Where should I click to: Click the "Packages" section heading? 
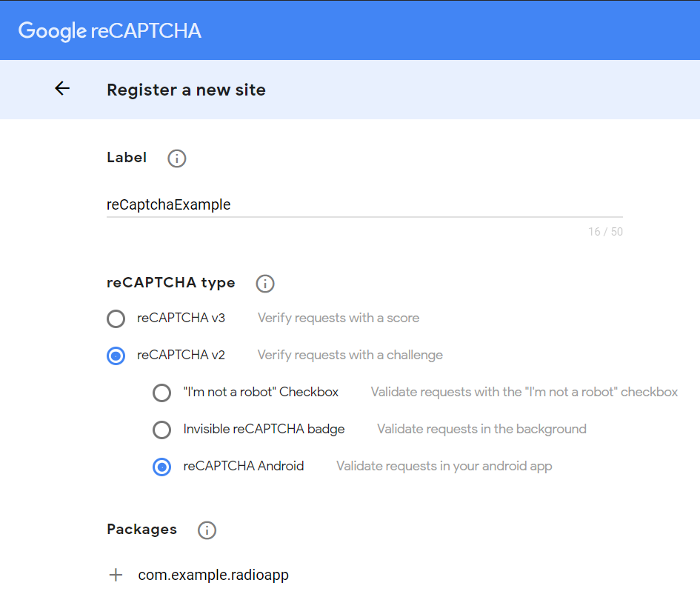coord(142,530)
